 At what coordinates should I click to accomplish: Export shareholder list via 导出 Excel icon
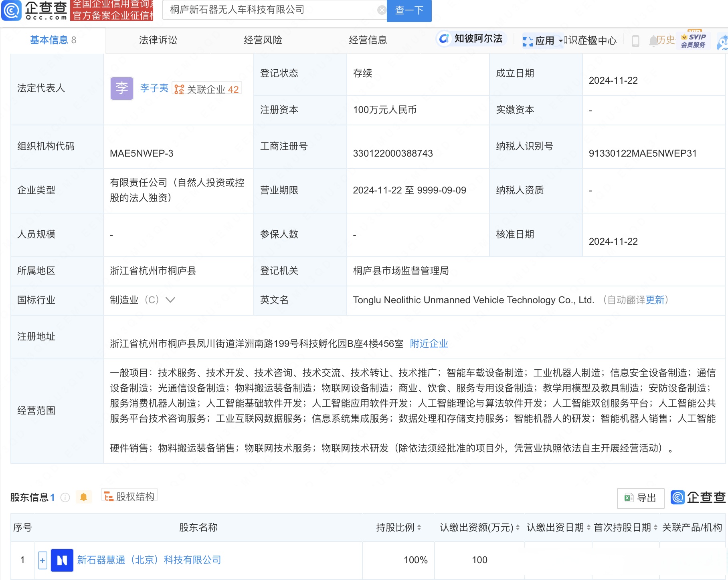coord(640,498)
